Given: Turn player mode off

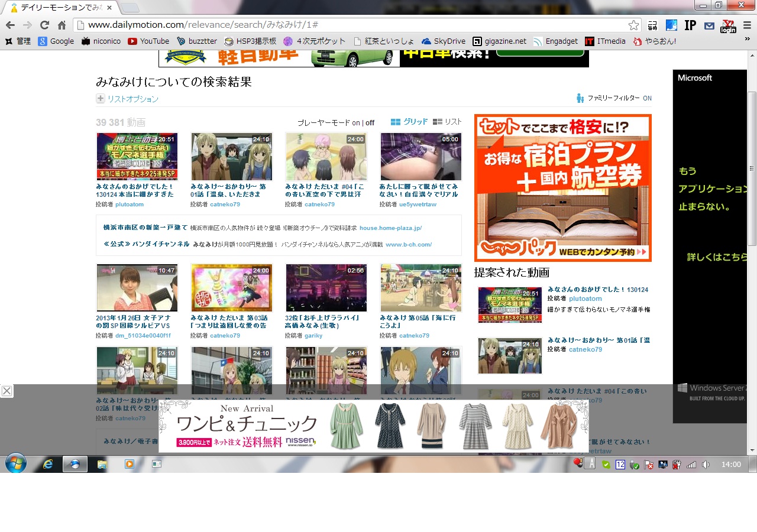Looking at the screenshot, I should (x=370, y=123).
